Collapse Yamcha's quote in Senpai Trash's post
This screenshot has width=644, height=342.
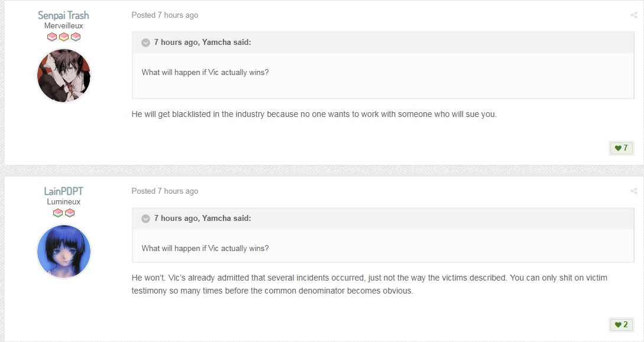tap(145, 43)
